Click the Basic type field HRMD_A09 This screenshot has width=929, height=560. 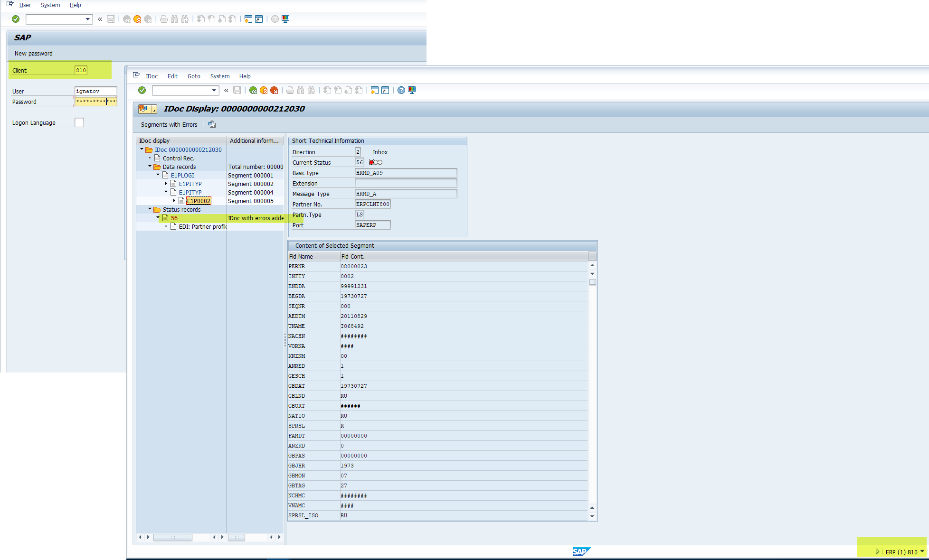(x=406, y=173)
